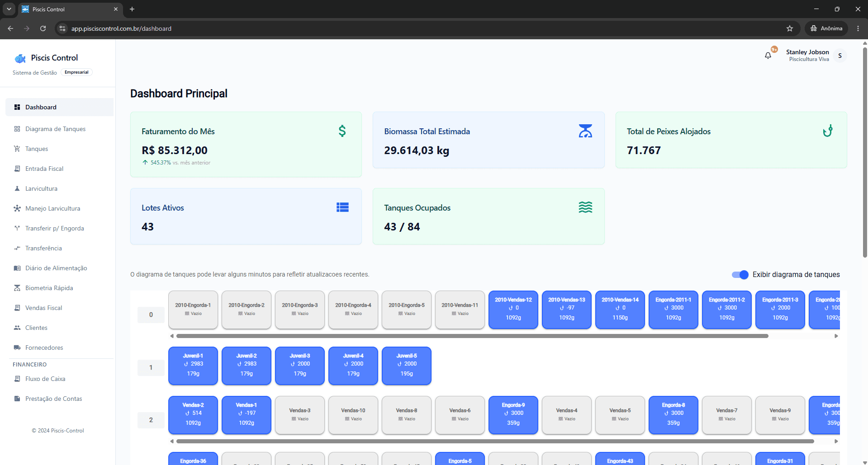Click the Fluxo de Caixa icon
868x465 pixels.
pos(17,379)
